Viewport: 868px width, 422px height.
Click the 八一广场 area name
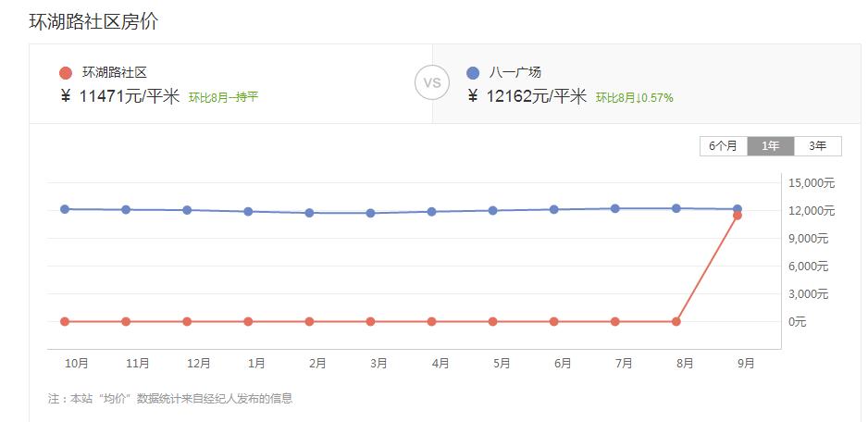[515, 72]
